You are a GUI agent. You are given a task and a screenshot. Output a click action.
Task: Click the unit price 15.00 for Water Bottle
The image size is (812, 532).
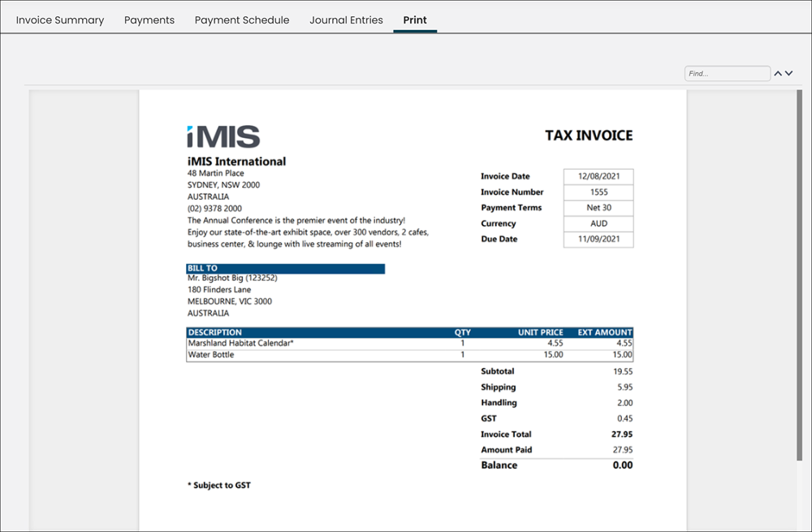[553, 355]
